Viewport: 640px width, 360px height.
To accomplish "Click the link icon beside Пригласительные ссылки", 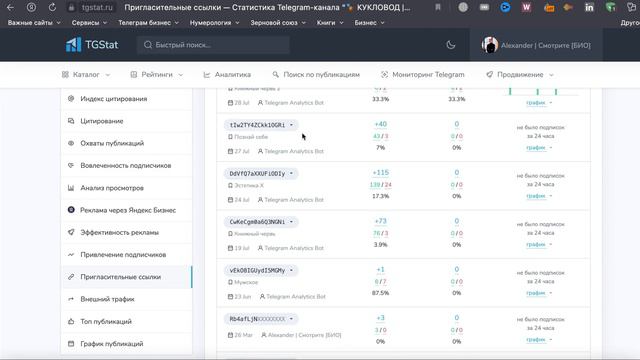I will click(71, 277).
